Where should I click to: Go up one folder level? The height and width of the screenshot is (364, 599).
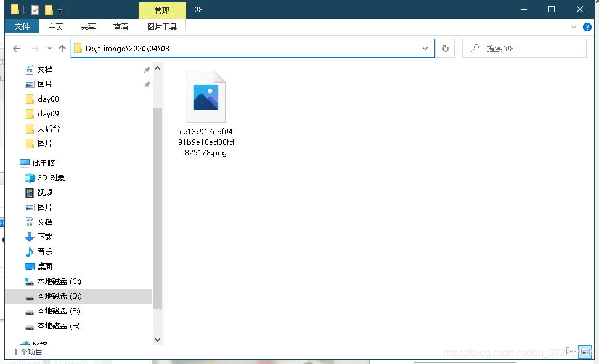click(x=62, y=49)
